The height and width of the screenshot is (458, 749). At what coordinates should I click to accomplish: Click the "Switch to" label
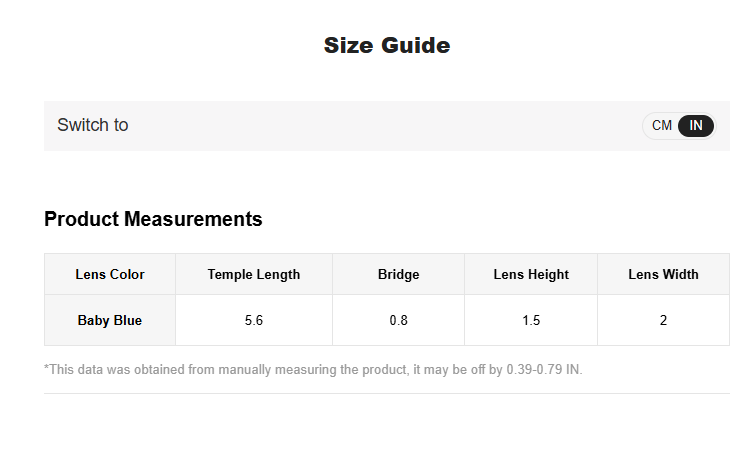(93, 125)
